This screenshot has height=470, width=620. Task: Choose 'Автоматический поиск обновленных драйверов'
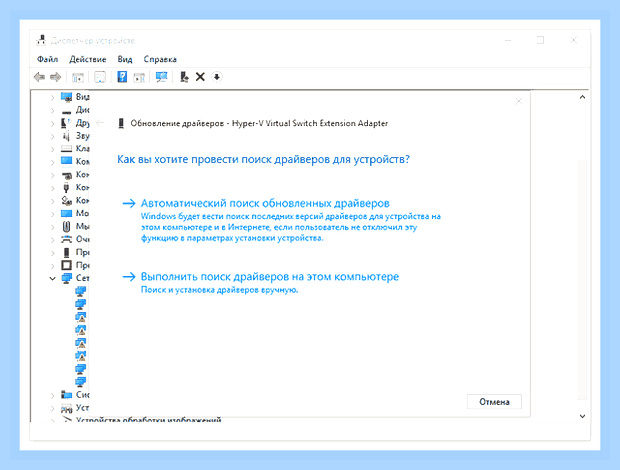coord(265,203)
